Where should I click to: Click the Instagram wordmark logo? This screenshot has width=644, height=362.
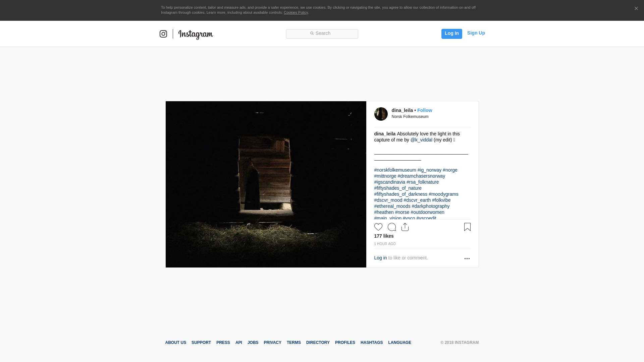coord(196,35)
